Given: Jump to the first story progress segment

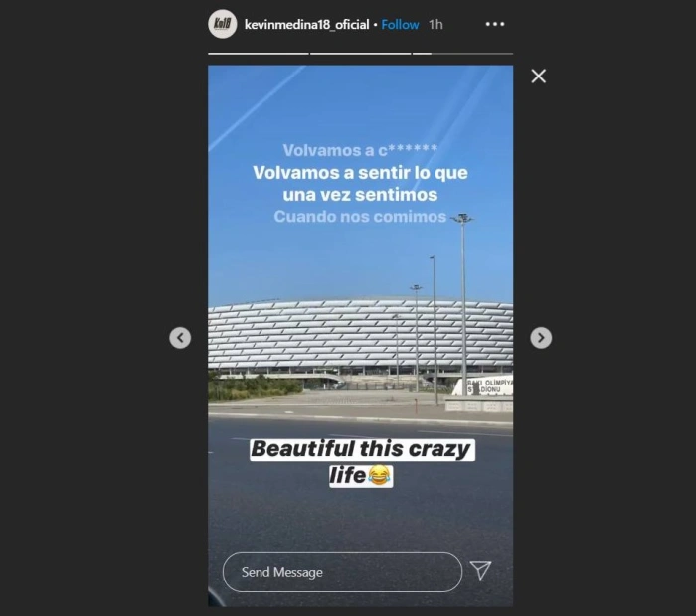Looking at the screenshot, I should pyautogui.click(x=259, y=54).
